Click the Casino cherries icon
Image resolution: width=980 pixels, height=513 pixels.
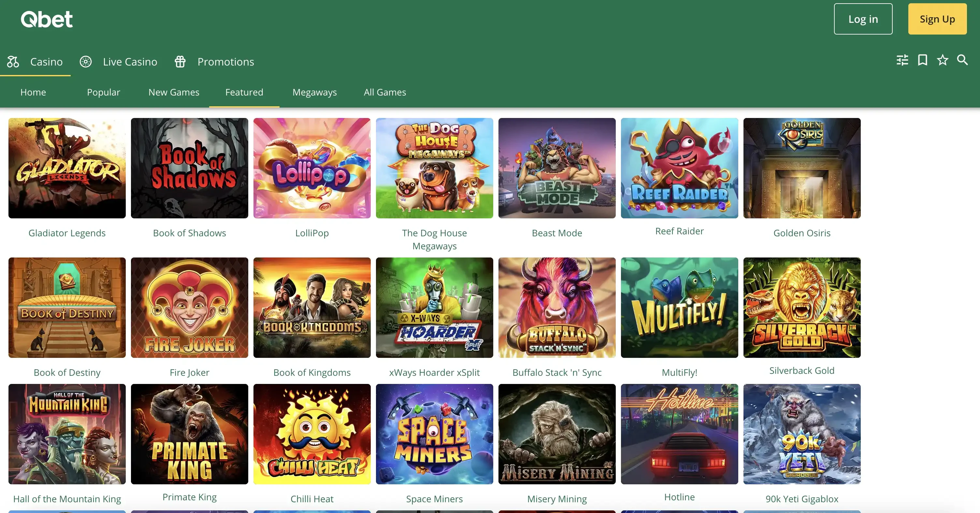13,62
